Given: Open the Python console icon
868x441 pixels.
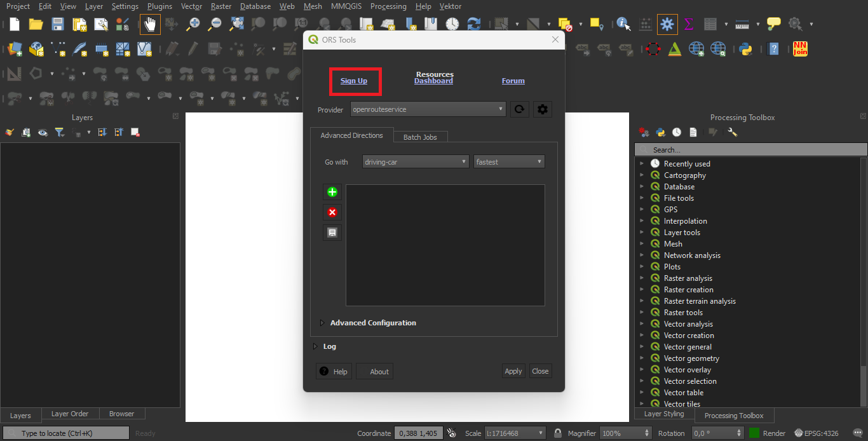Looking at the screenshot, I should click(x=745, y=49).
